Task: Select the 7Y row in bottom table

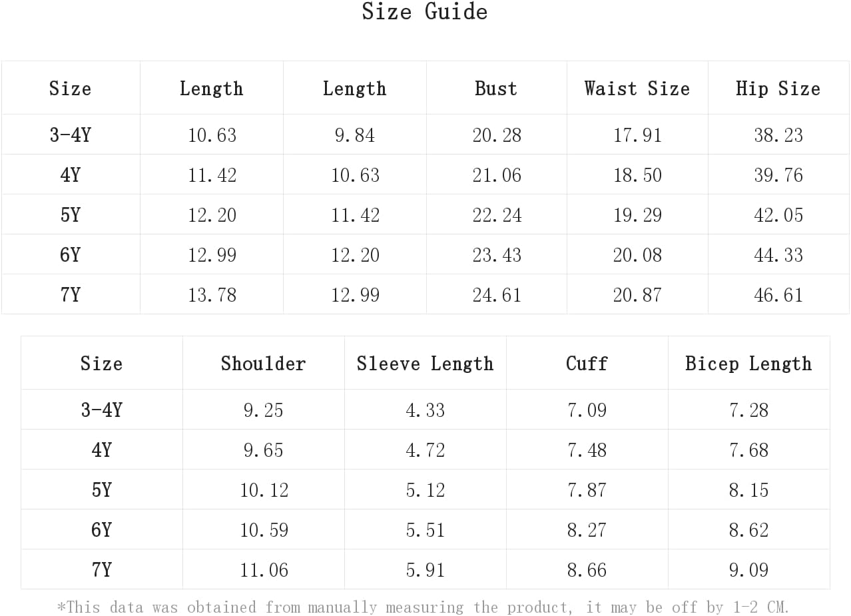Action: [425, 569]
